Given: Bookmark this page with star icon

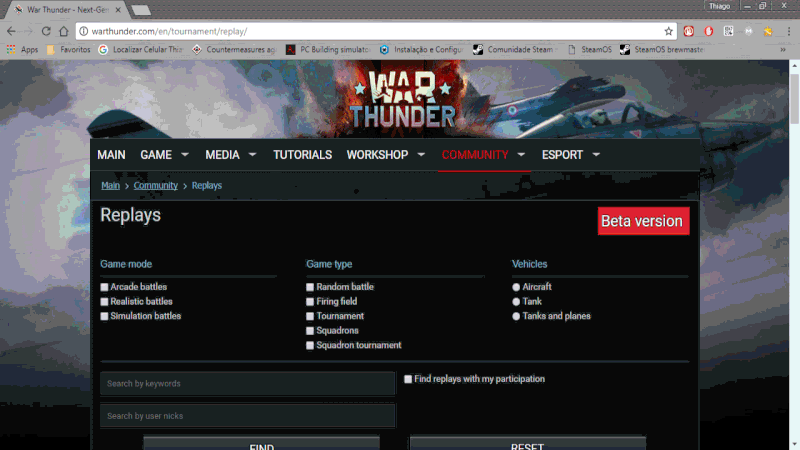Looking at the screenshot, I should click(x=668, y=31).
